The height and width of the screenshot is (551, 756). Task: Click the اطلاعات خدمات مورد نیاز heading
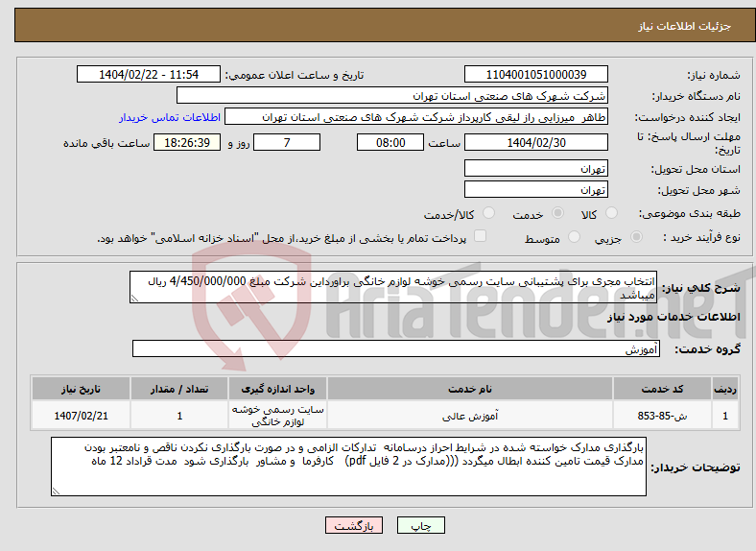[673, 317]
